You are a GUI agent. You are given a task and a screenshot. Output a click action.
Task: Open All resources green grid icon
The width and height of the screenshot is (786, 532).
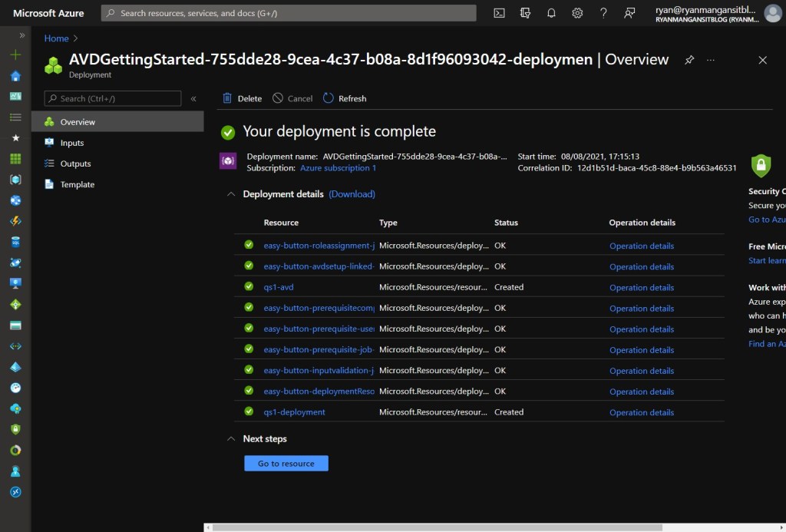(x=15, y=159)
